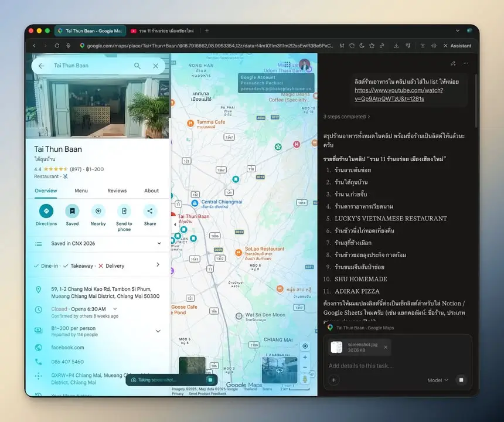Click the (897) reviews count
The height and width of the screenshot is (422, 504).
(76, 169)
